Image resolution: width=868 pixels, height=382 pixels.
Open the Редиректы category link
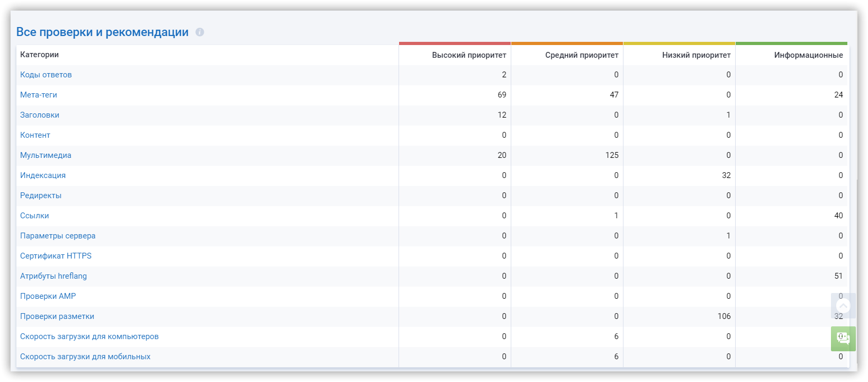click(41, 196)
